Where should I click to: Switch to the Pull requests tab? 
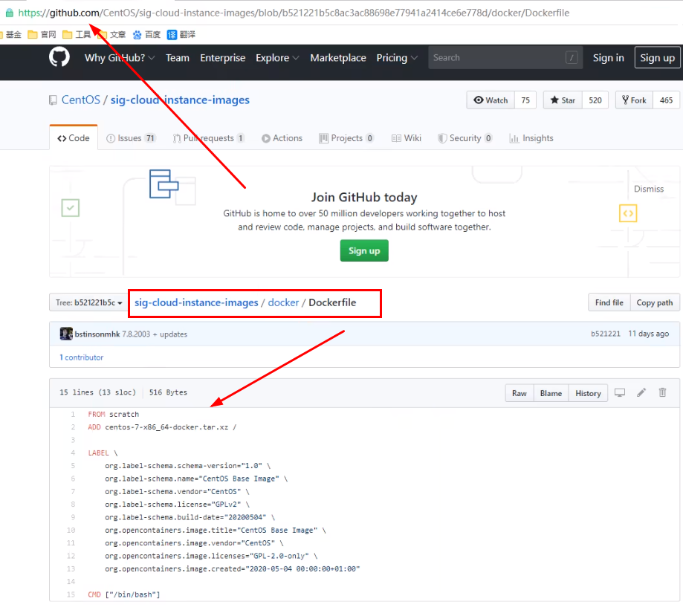click(x=208, y=138)
